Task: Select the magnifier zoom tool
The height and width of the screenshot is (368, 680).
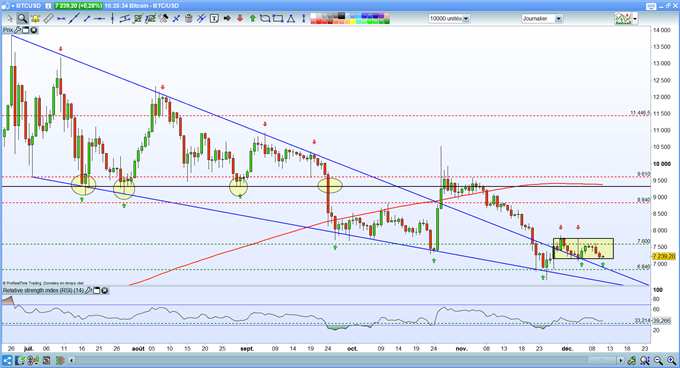Action: [x=22, y=18]
